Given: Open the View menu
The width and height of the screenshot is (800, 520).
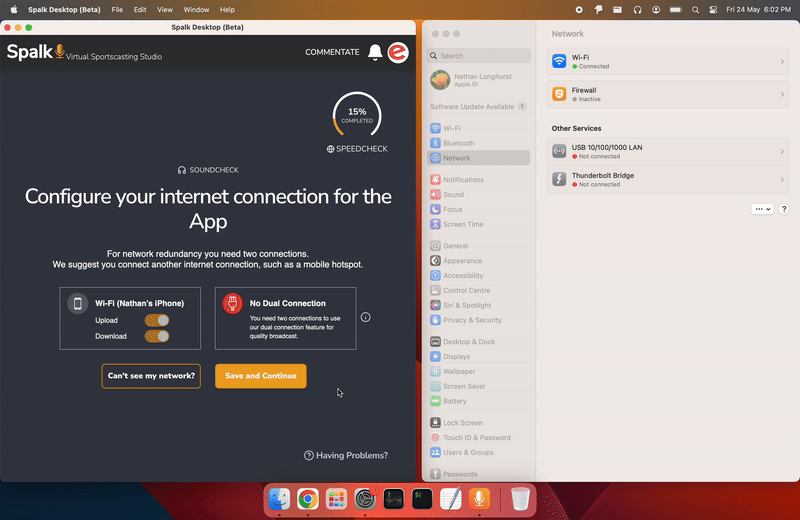Looking at the screenshot, I should click(165, 10).
